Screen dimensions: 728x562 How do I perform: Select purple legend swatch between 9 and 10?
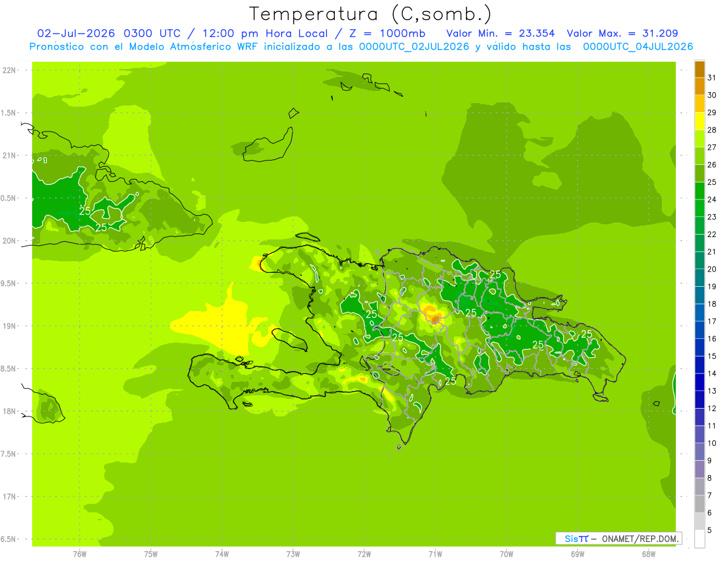pos(699,452)
